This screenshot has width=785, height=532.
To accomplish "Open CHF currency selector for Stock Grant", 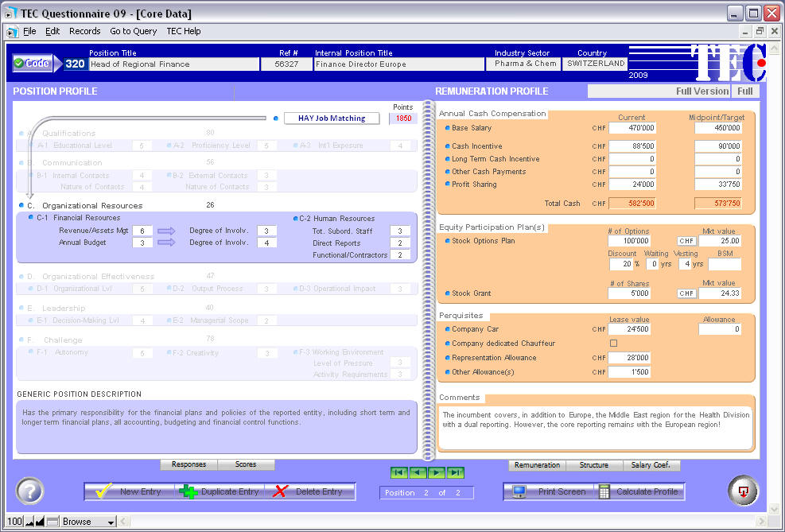I will 686,293.
